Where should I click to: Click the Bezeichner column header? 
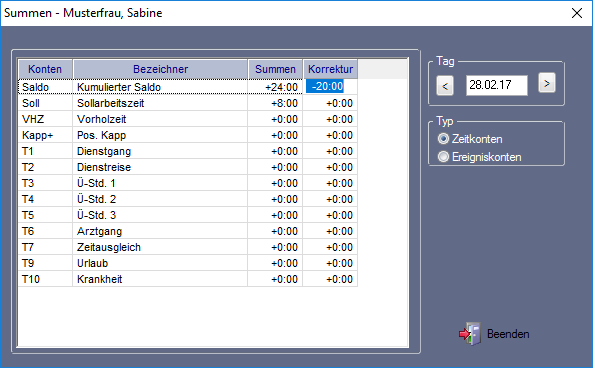(x=160, y=69)
